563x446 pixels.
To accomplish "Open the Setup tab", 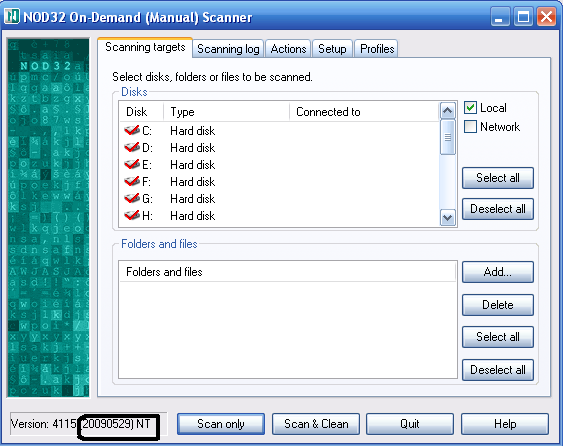I will [x=332, y=49].
